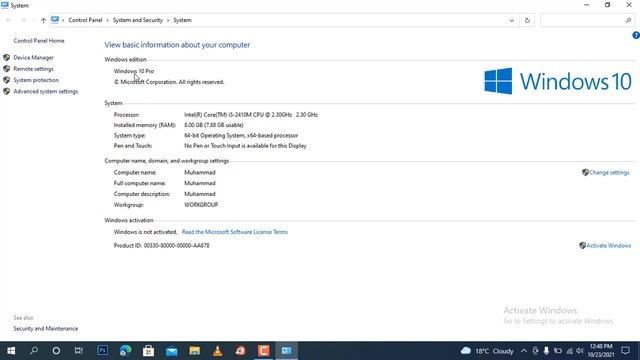The height and width of the screenshot is (360, 640).
Task: Click shield icon beside Advanced system settings
Action: [7, 91]
